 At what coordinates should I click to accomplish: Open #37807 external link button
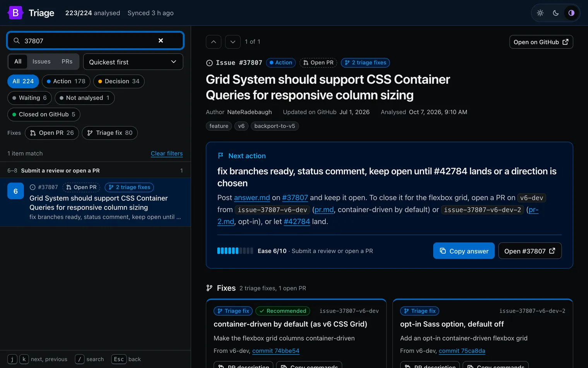coord(530,251)
